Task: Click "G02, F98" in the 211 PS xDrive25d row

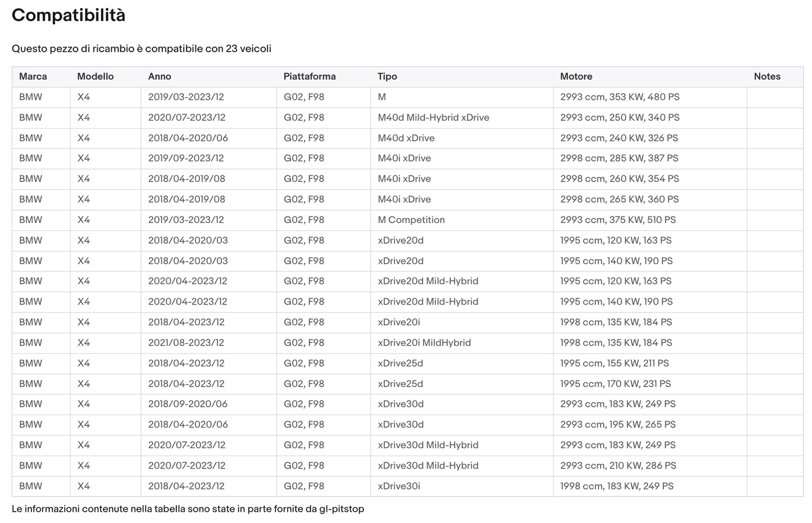Action: 304,363
